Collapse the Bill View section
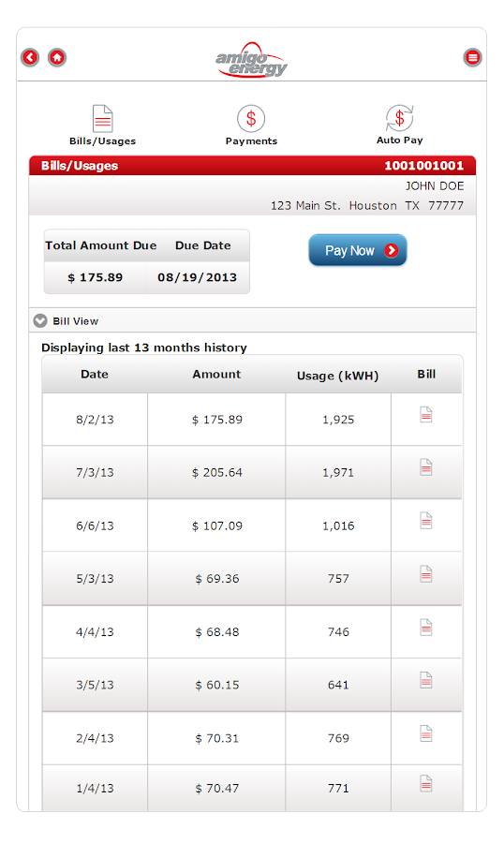The image size is (504, 843). [39, 321]
